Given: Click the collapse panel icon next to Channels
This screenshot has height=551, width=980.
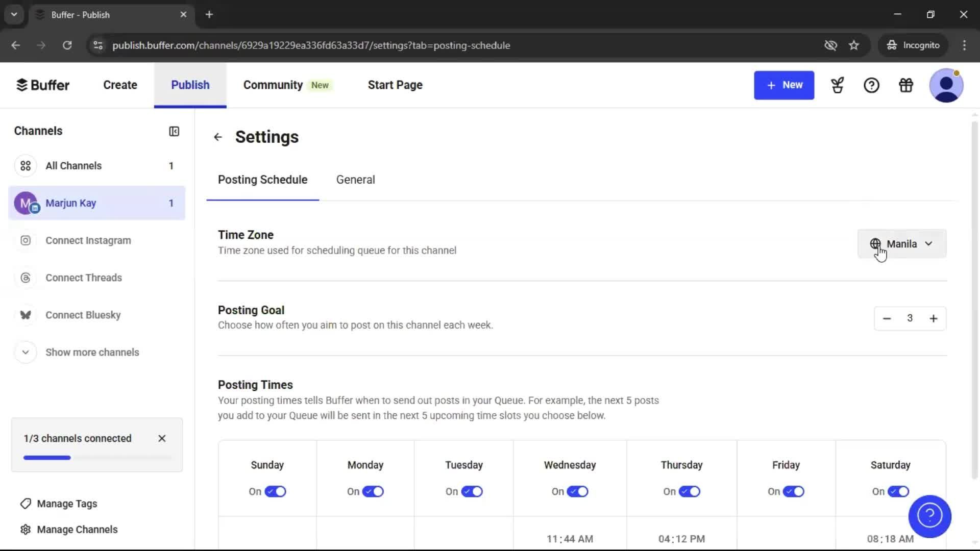Looking at the screenshot, I should point(174,131).
